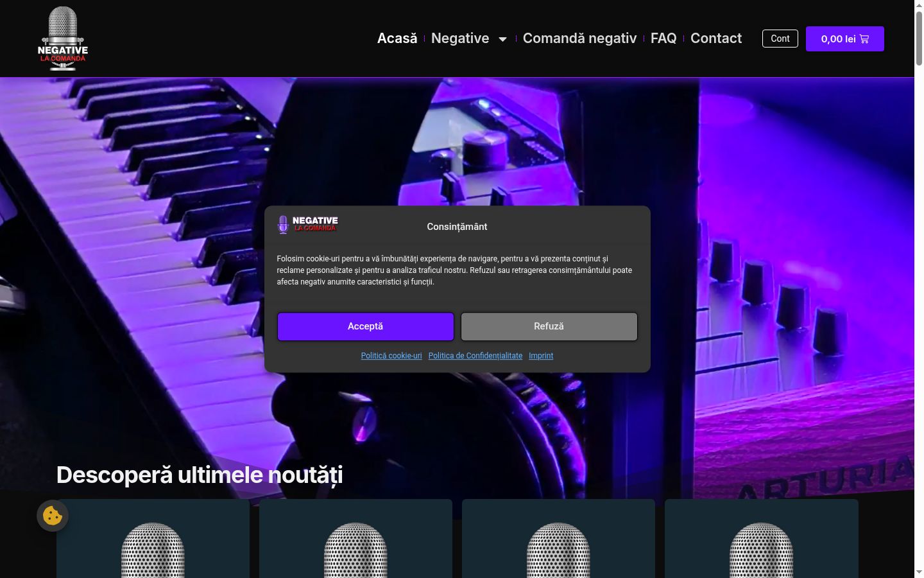Image resolution: width=924 pixels, height=578 pixels.
Task: Click the scrollbar up arrow
Action: (x=919, y=5)
